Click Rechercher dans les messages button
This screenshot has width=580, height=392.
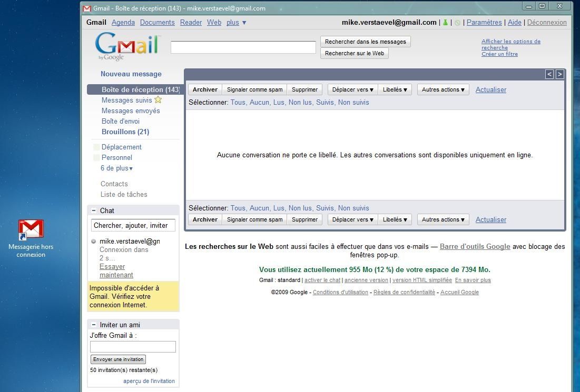click(366, 42)
